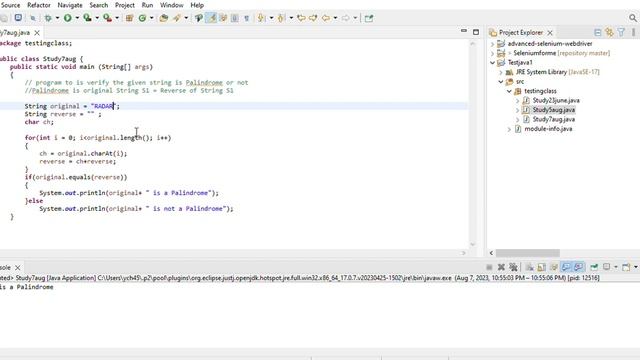Click the Coverage launch icon
The image size is (640, 360).
[87, 18]
